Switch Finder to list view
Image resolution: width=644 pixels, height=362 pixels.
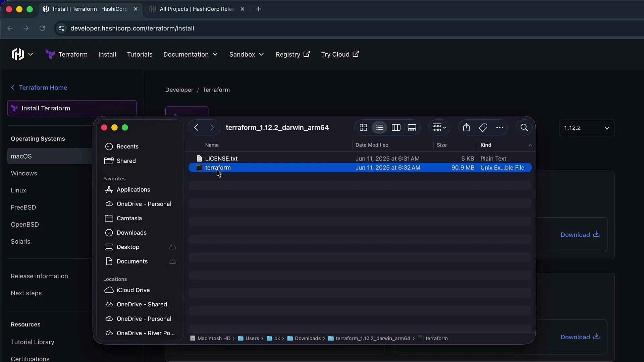(379, 127)
